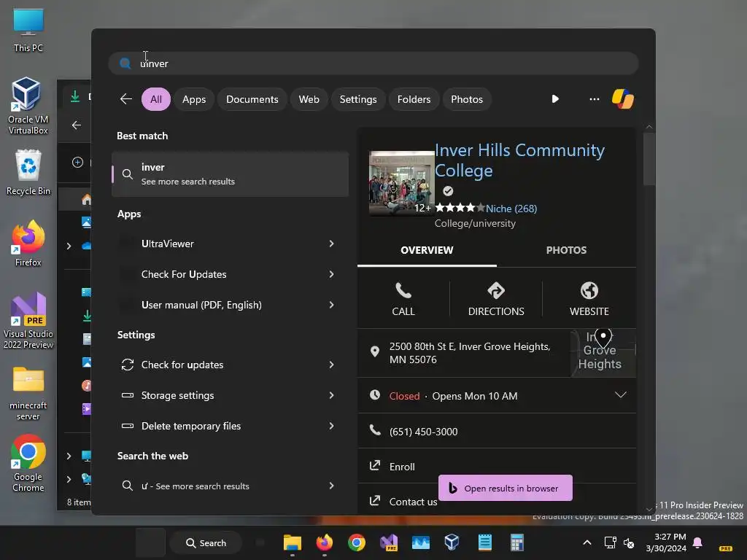Select Visual Studio 2022 Preview desktop icon
The width and height of the screenshot is (747, 560).
point(28,321)
